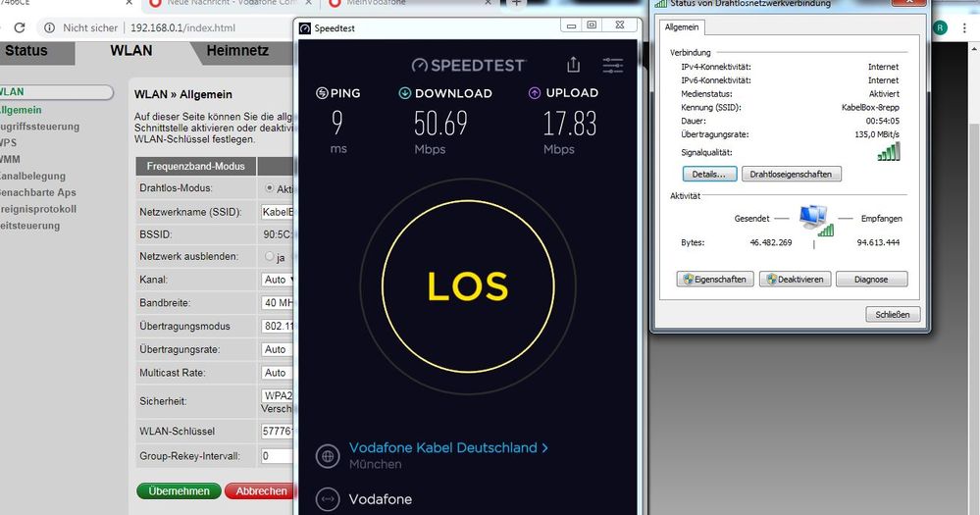Open the Sicherheit WPA2 dropdown
This screenshot has height=515, width=980.
(x=278, y=395)
